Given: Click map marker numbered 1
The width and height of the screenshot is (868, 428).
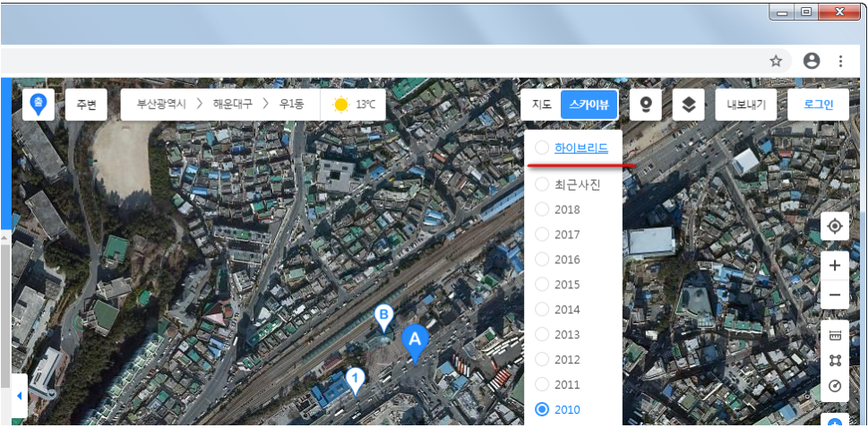Looking at the screenshot, I should (x=356, y=381).
